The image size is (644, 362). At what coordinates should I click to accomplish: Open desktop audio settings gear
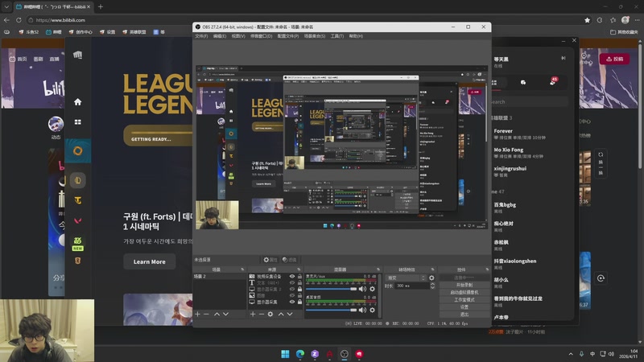click(x=372, y=310)
